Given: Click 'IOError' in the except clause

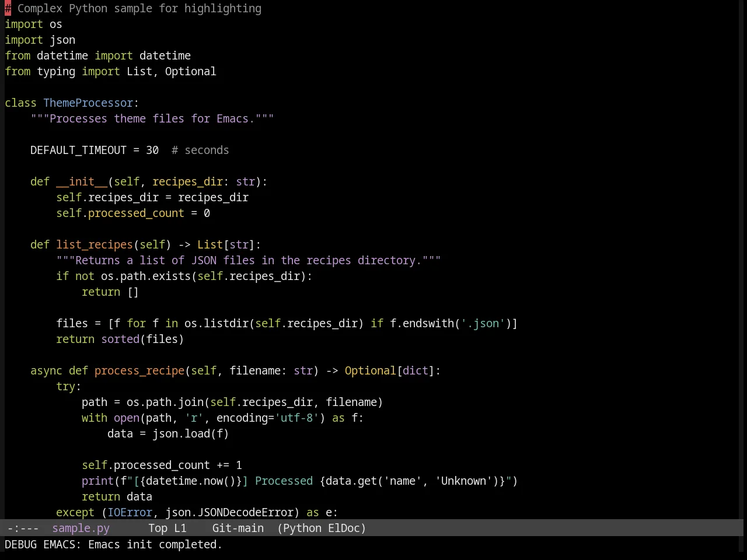Looking at the screenshot, I should [130, 512].
